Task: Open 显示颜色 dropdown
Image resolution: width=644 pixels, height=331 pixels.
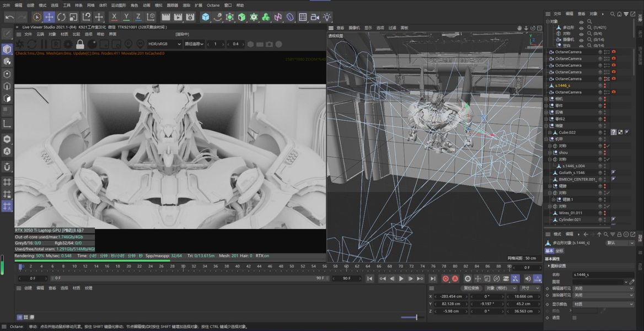Action: click(x=603, y=305)
